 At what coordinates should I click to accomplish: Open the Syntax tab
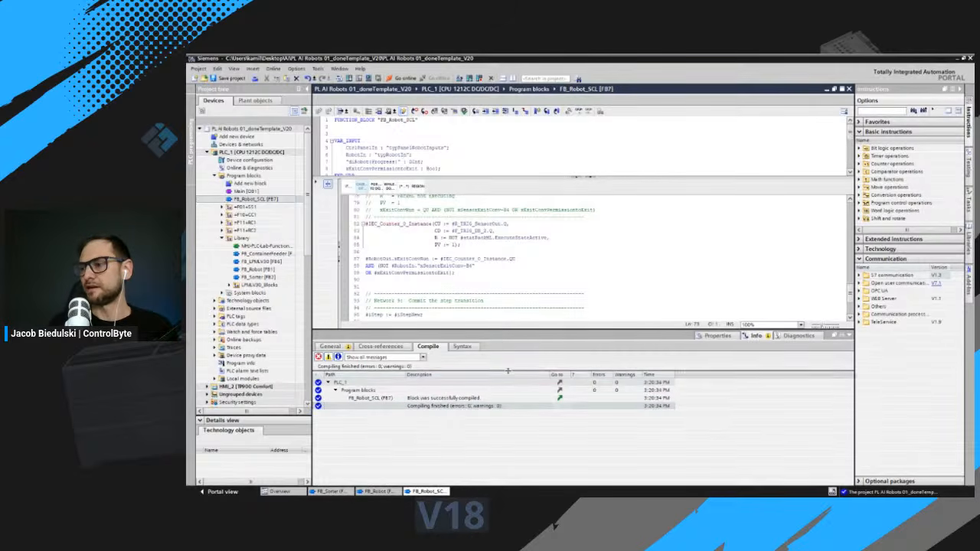click(462, 346)
